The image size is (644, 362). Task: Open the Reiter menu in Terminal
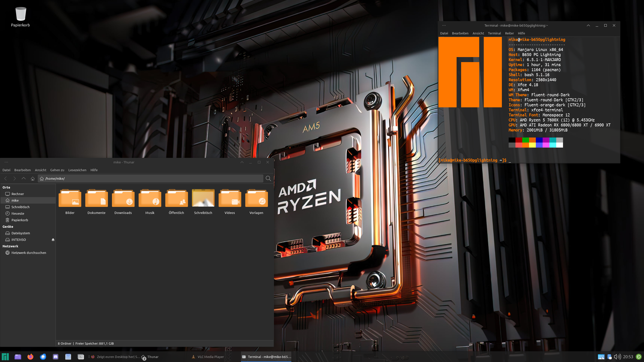(x=509, y=33)
